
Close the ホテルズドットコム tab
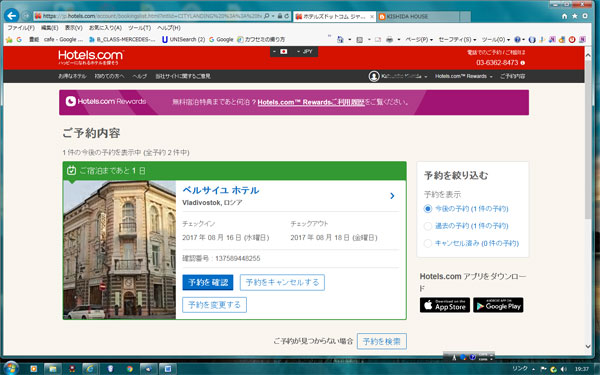click(x=372, y=17)
